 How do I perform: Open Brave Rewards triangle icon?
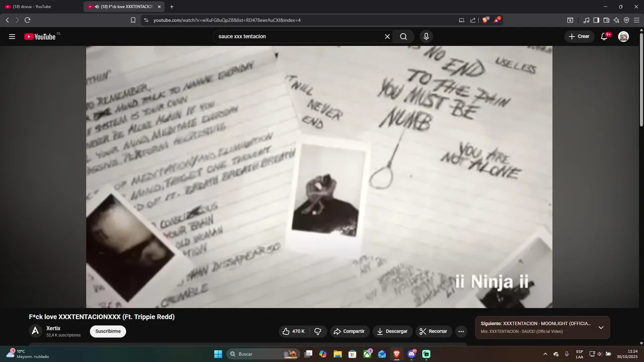pos(497,20)
